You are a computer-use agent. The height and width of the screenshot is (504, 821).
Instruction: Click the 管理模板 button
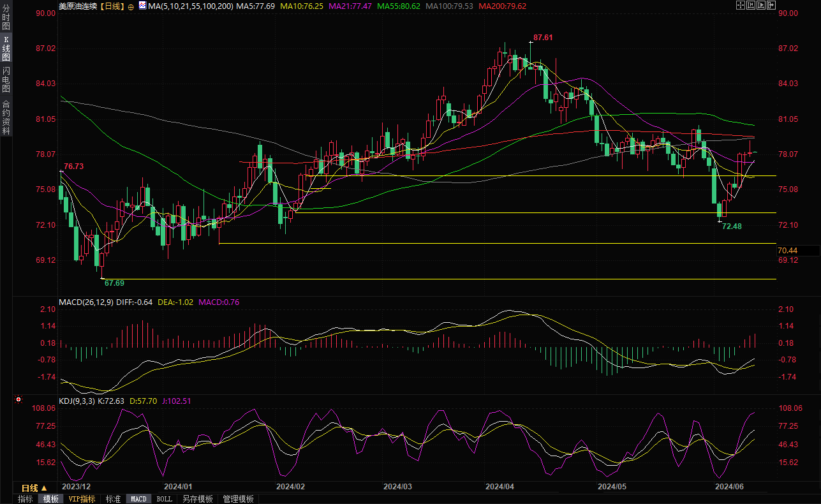coord(238,499)
